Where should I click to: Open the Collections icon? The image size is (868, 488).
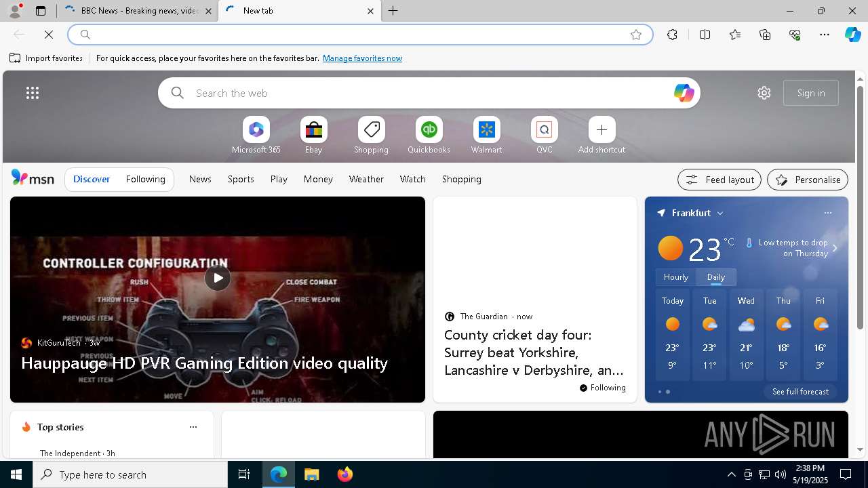click(765, 35)
